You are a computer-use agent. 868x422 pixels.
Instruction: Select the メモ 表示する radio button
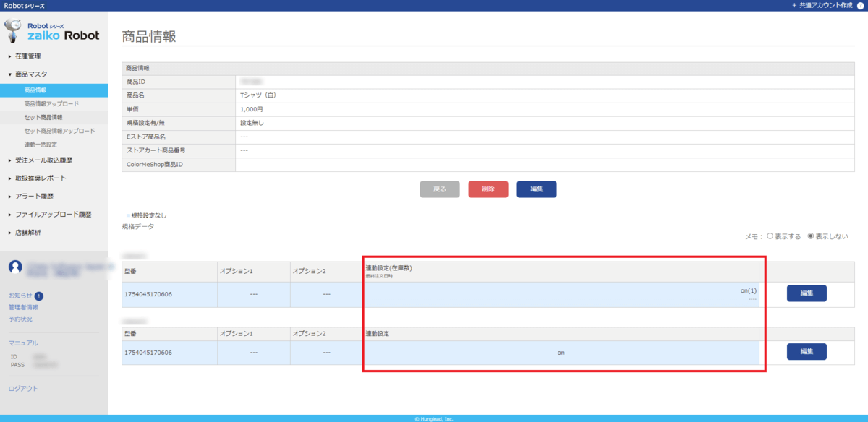pos(770,236)
